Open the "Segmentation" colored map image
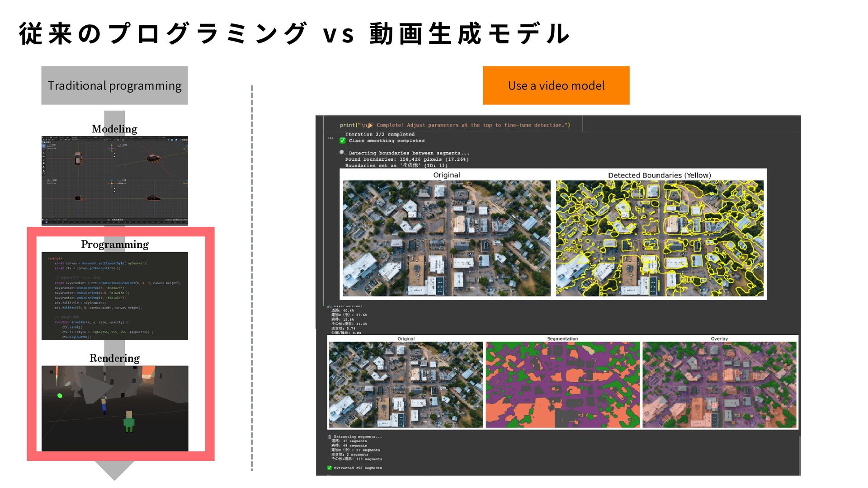 (562, 384)
